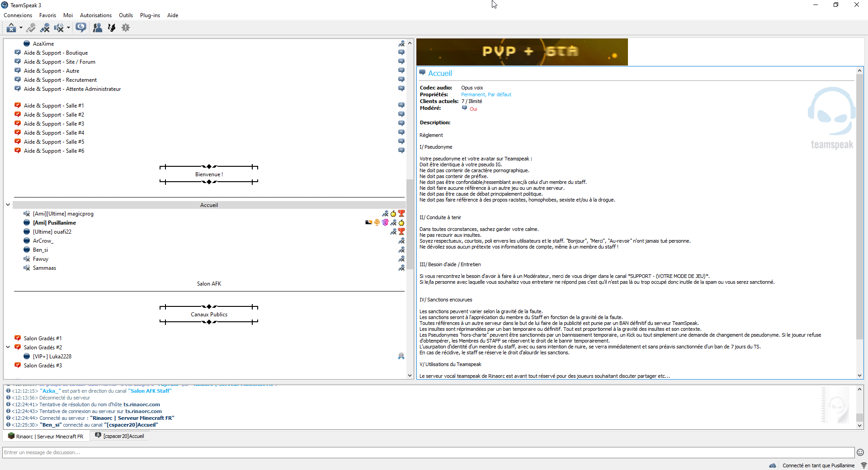Click the cloud sync status icon
Screen dimensions: 868x470
pyautogui.click(x=773, y=465)
